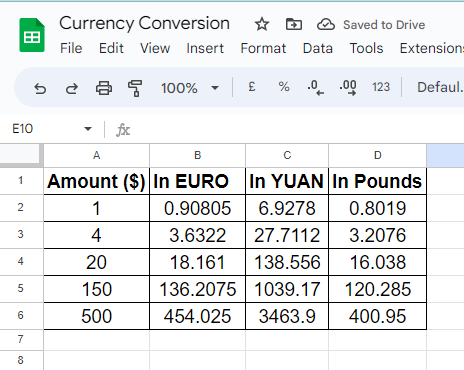The width and height of the screenshot is (464, 370).
Task: Click the Redo arrow icon
Action: 72,89
